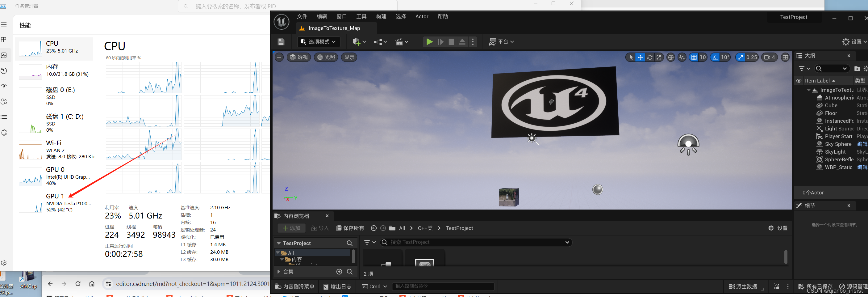Go back in content browser history
Image resolution: width=868 pixels, height=297 pixels.
[374, 228]
